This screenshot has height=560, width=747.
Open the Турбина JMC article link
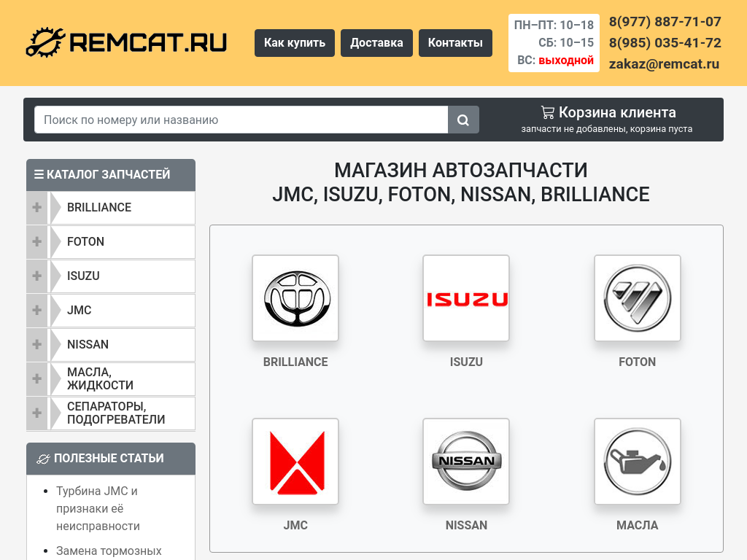click(98, 508)
